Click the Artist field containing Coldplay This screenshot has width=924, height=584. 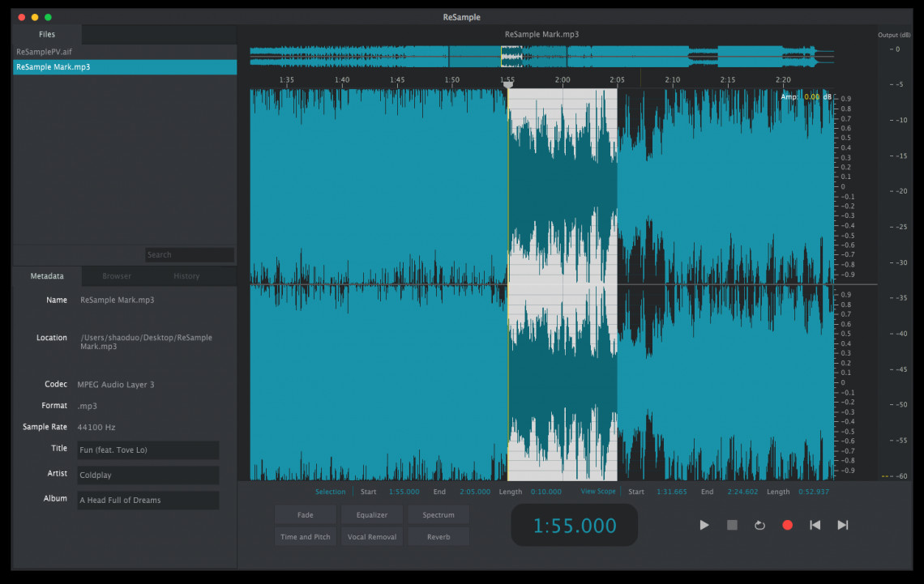[x=148, y=475]
